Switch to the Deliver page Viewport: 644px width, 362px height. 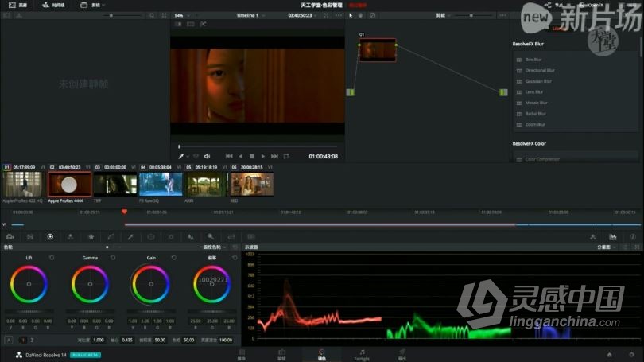pos(402,355)
